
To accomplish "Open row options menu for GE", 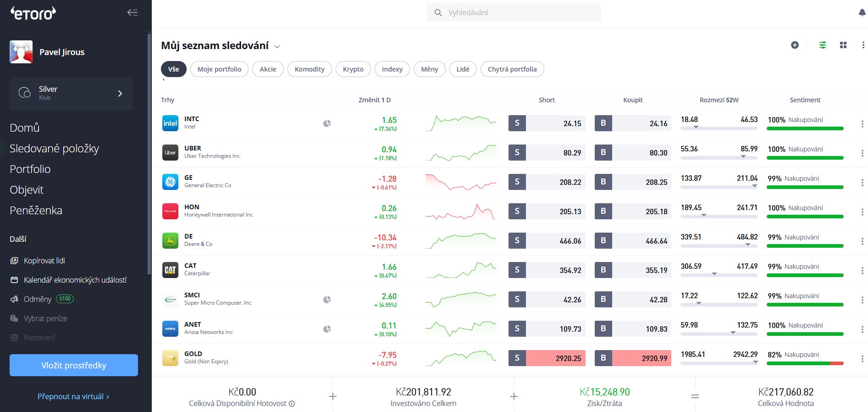I will click(x=862, y=183).
